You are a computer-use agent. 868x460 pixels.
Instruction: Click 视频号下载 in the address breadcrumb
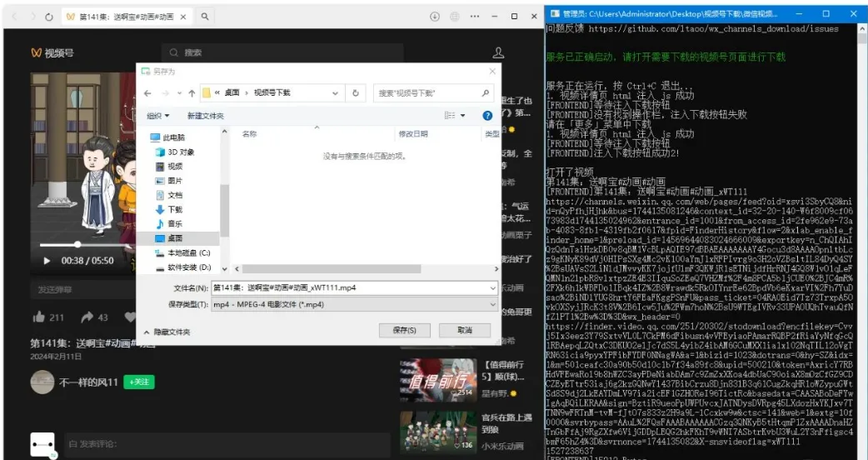[272, 93]
